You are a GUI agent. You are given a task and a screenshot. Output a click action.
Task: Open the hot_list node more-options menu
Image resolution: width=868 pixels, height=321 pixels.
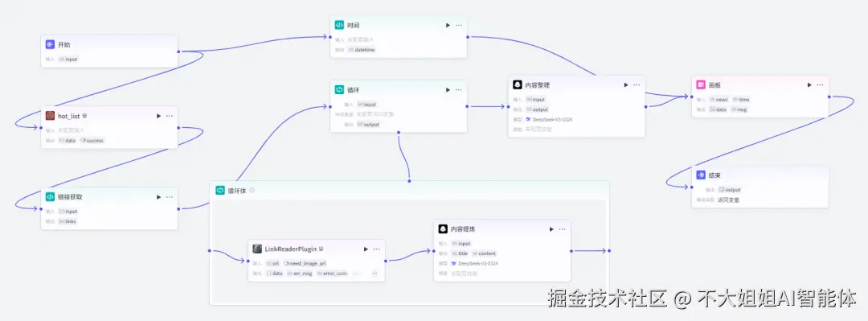coord(170,116)
